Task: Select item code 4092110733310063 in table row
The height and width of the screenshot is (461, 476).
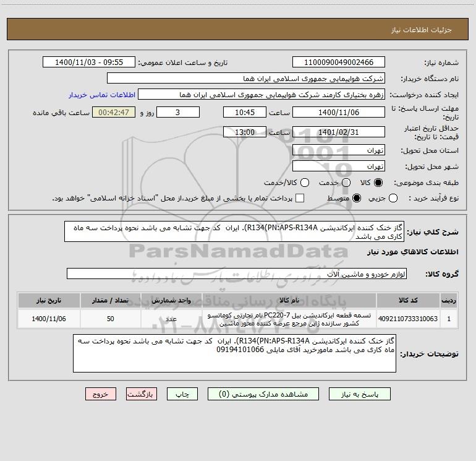Action: tap(408, 319)
